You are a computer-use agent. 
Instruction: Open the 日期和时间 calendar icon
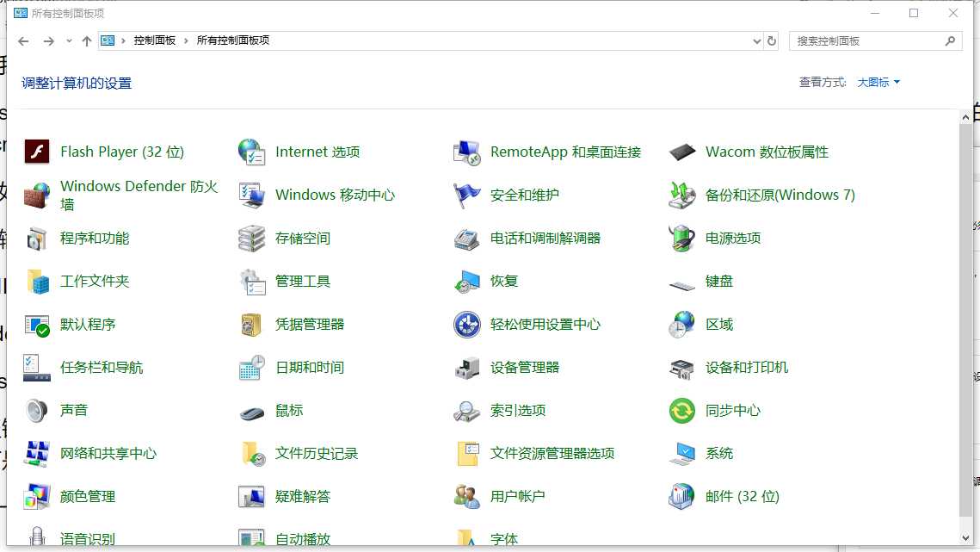(x=252, y=368)
